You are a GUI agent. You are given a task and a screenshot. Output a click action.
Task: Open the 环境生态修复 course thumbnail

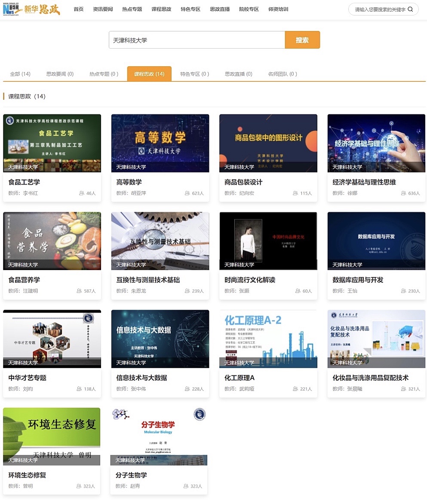pyautogui.click(x=52, y=436)
